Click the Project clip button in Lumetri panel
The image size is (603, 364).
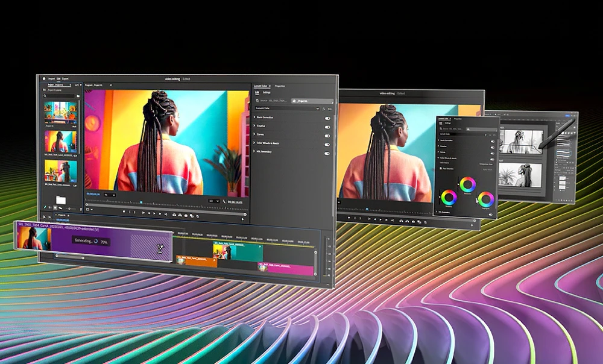pyautogui.click(x=312, y=101)
